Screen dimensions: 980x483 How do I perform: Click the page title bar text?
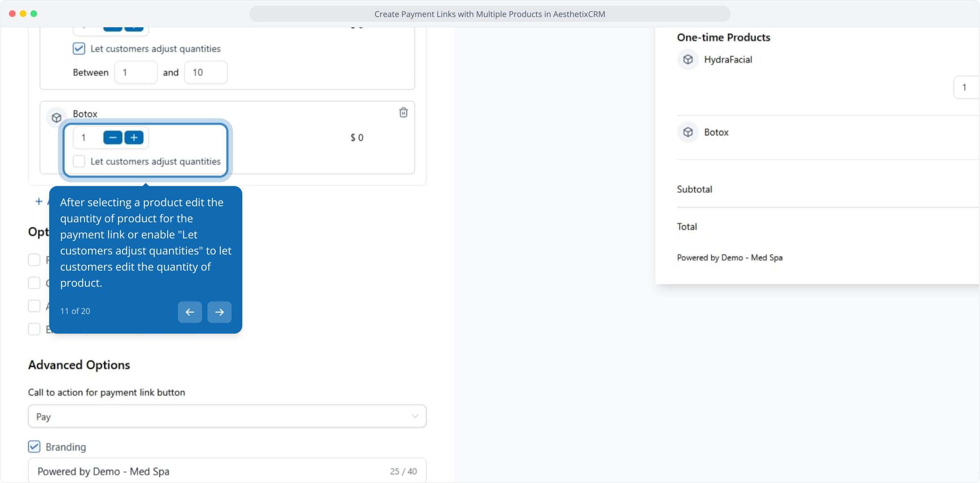click(490, 14)
